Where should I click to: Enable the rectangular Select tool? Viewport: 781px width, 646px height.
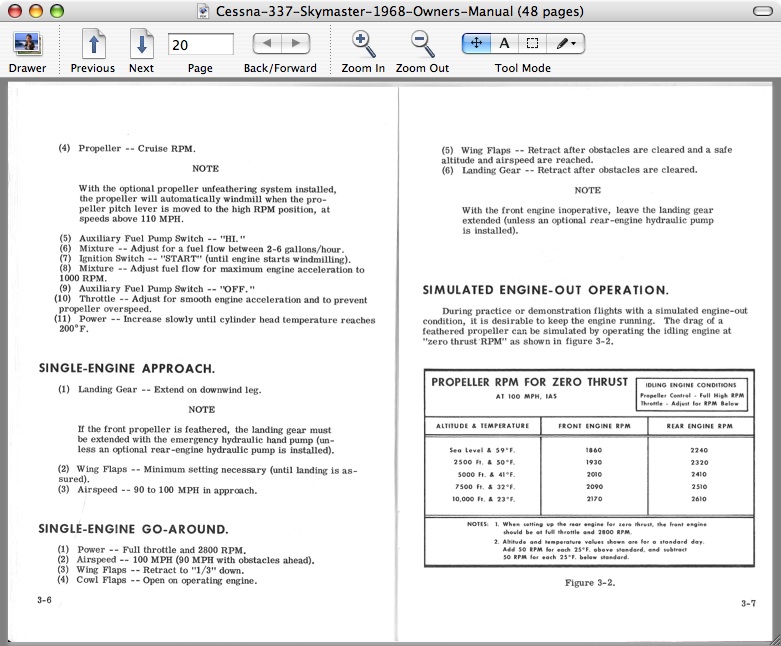point(533,44)
